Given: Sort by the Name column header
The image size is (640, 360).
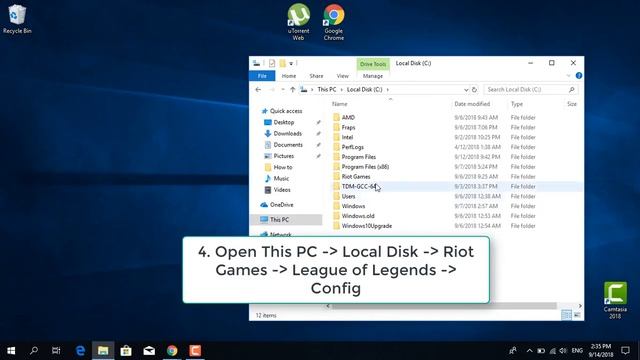Looking at the screenshot, I should pos(340,104).
